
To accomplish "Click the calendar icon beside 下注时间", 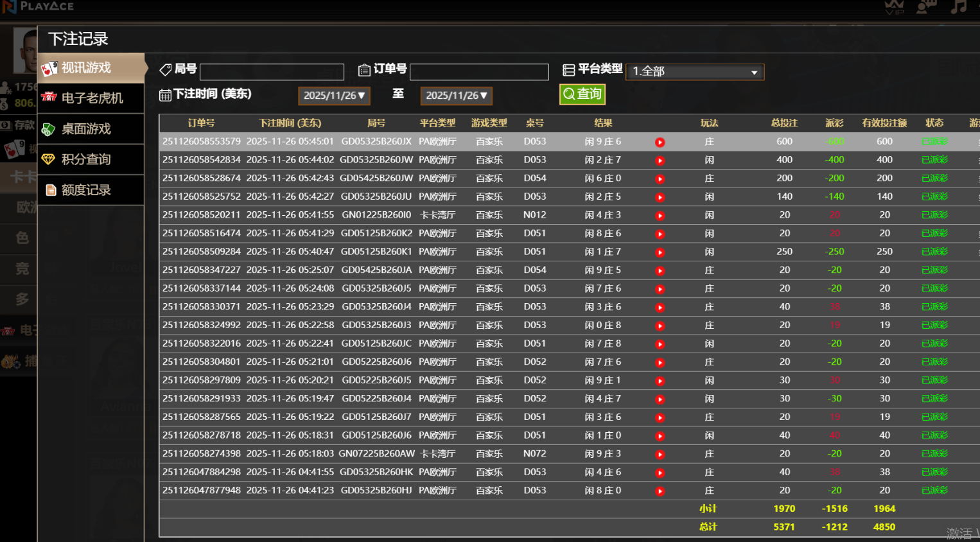I will [165, 95].
